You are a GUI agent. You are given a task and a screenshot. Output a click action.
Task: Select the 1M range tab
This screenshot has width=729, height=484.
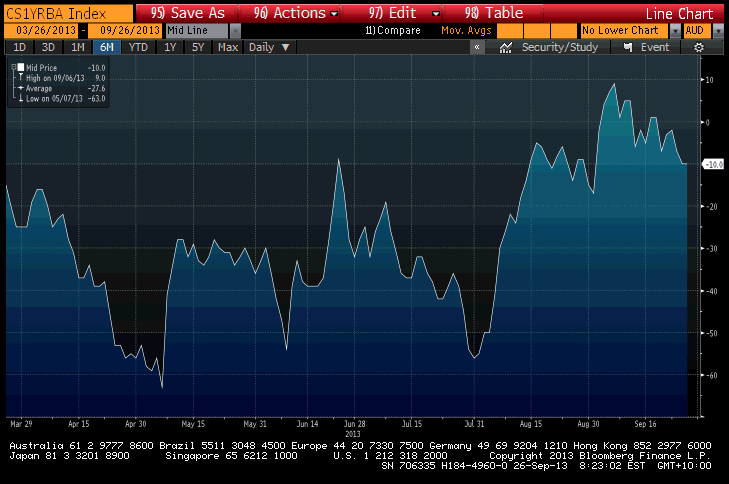coord(78,47)
